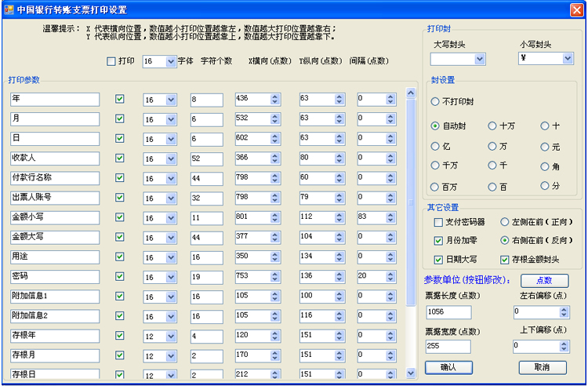Image resolution: width=588 pixels, height=386 pixels.
Task: Click the interval spinner for 金额小写 row
Action: 390,217
